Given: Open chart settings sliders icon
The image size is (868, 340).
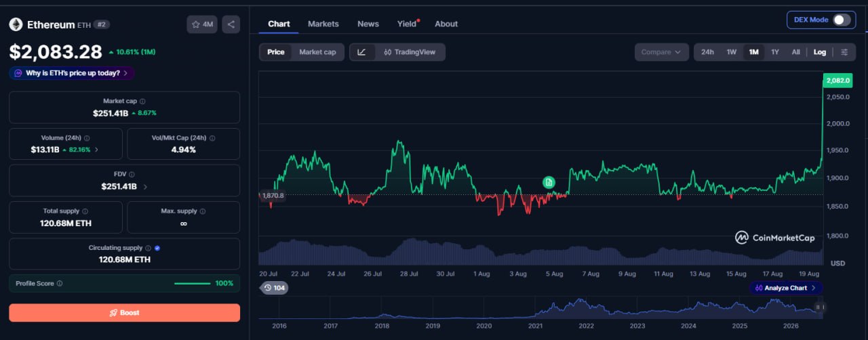Looking at the screenshot, I should click(x=844, y=52).
